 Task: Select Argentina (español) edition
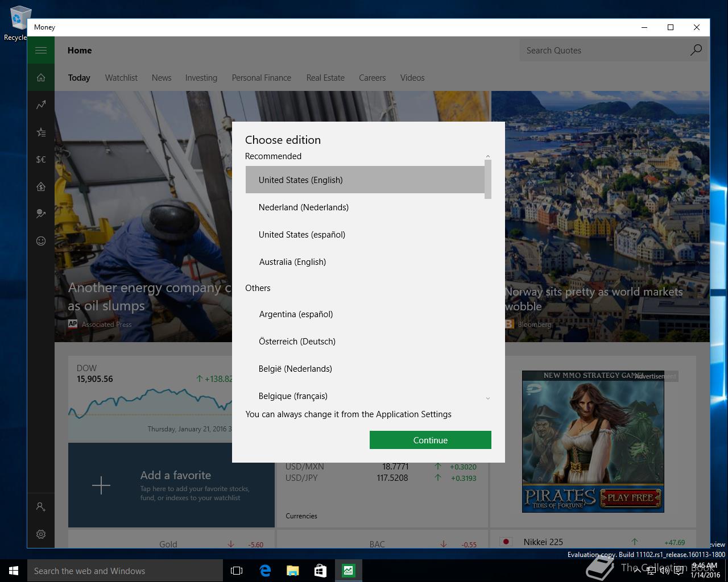365,314
